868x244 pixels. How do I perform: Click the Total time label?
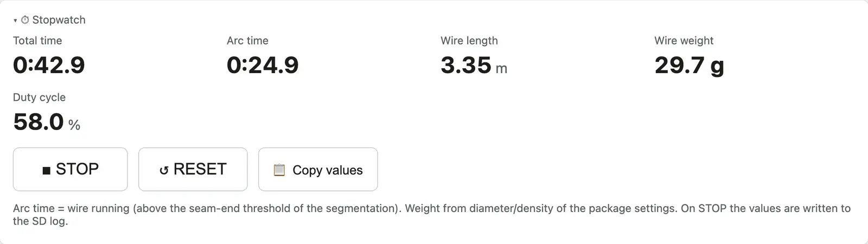[37, 41]
